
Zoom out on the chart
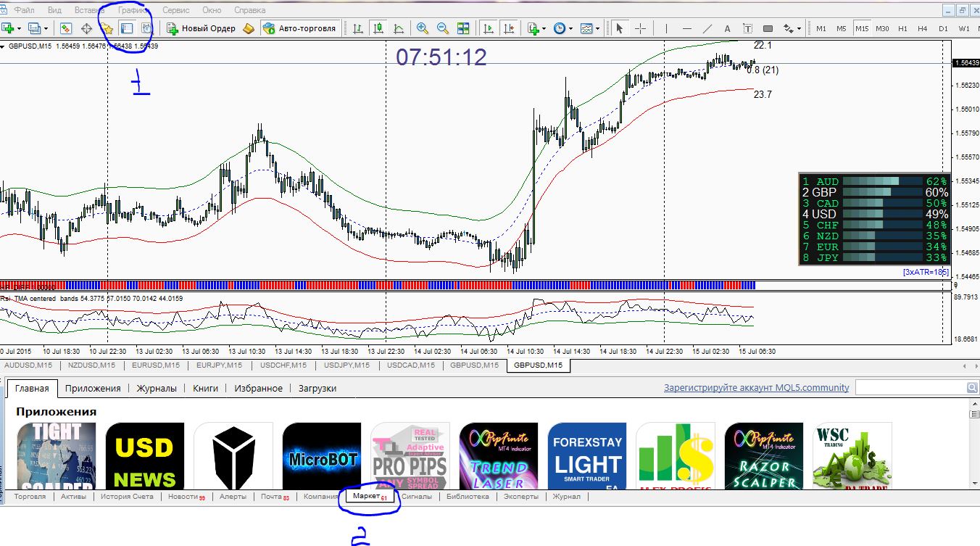click(443, 28)
